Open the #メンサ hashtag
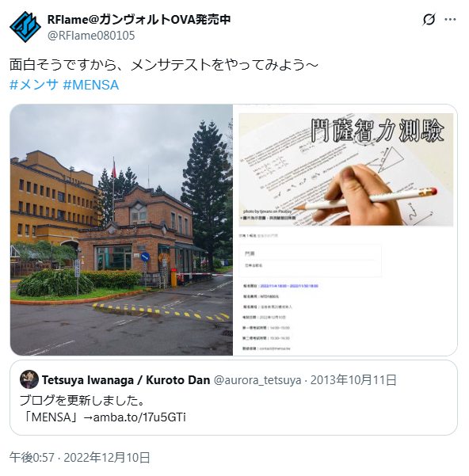Screen dimensions: 469x476 point(34,85)
